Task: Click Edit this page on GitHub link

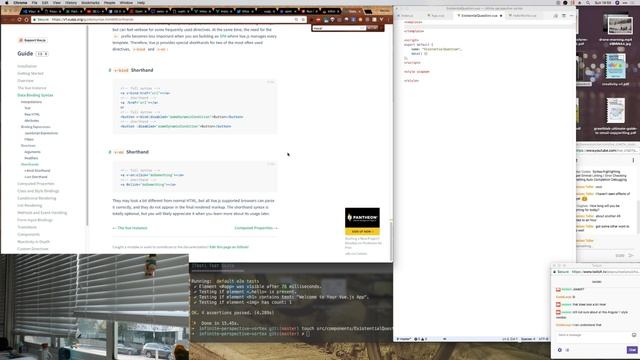Action: point(229,247)
